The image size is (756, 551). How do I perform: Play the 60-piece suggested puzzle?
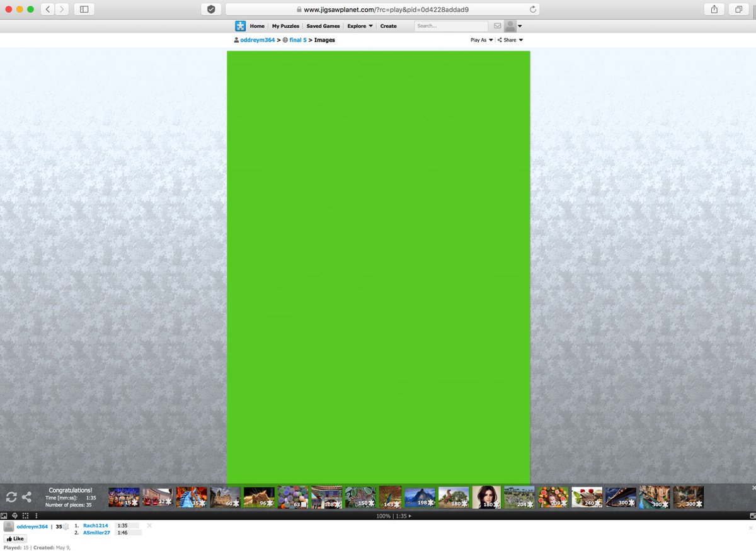[226, 497]
